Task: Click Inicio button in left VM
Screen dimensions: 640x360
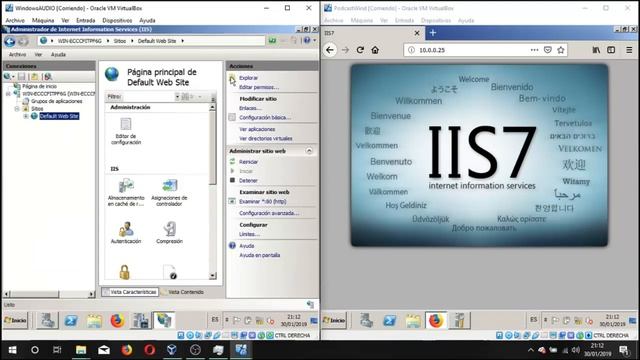Action: 16,320
